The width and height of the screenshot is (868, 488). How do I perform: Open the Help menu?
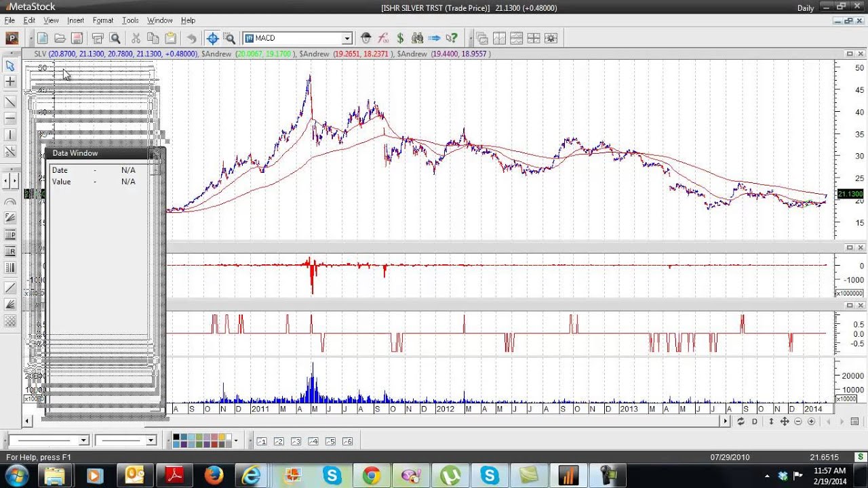pyautogui.click(x=188, y=20)
